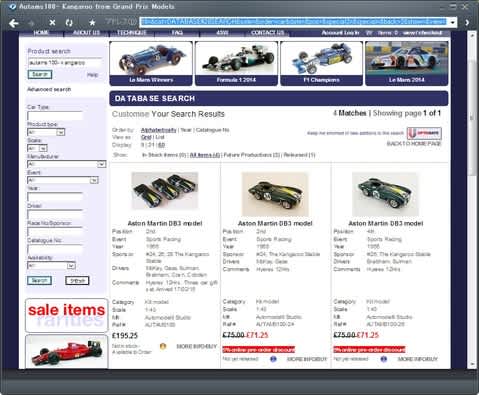Click the view/checkout link
The width and height of the screenshot is (479, 395).
(x=422, y=33)
